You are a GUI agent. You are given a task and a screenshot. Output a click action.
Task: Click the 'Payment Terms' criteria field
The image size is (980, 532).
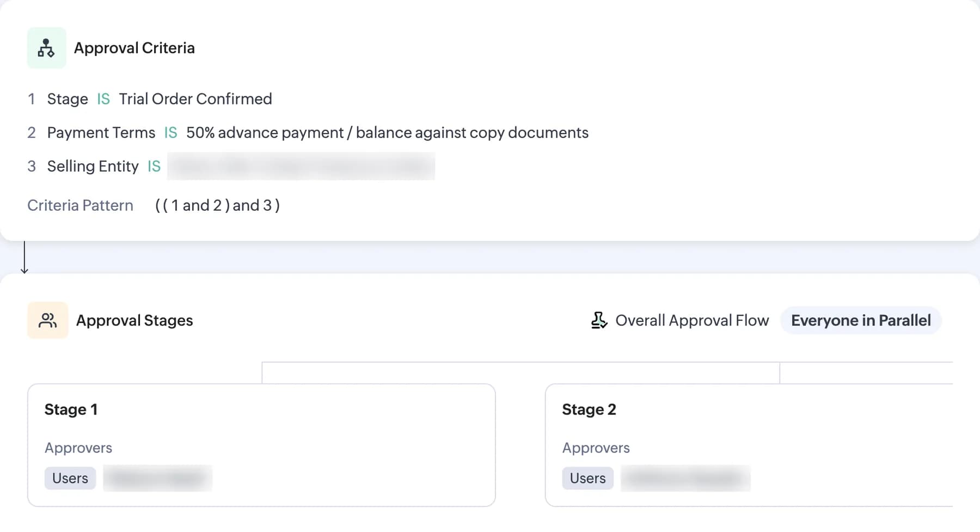click(101, 132)
